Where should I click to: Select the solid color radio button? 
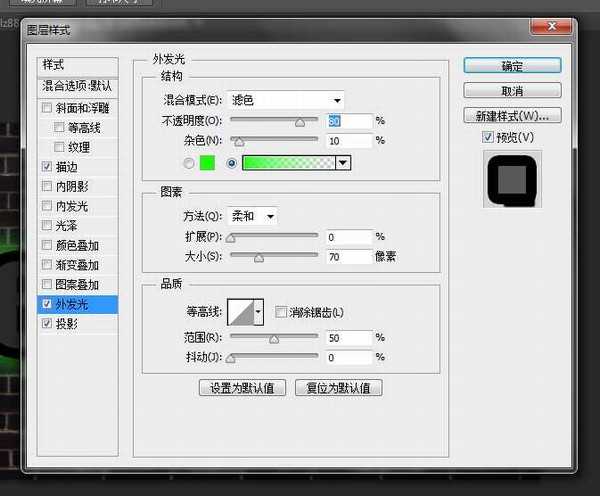(x=190, y=163)
